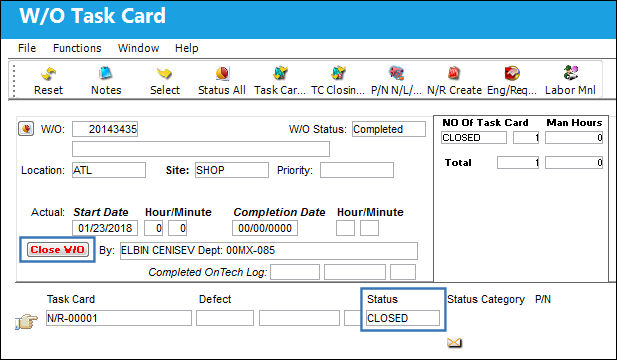Click the third Completed OnTech Log field
The height and width of the screenshot is (360, 617).
(x=403, y=272)
